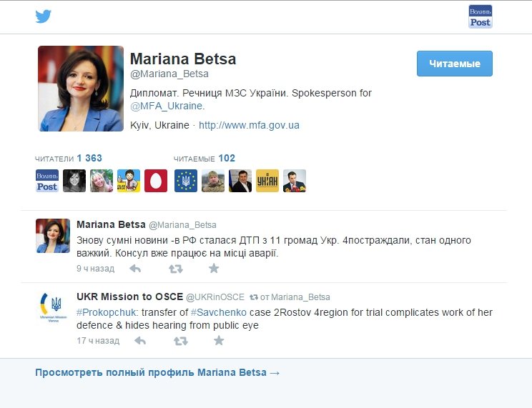532x408 pixels.
Task: Reply to the first Mariana Betsa tweet
Action: tap(135, 269)
